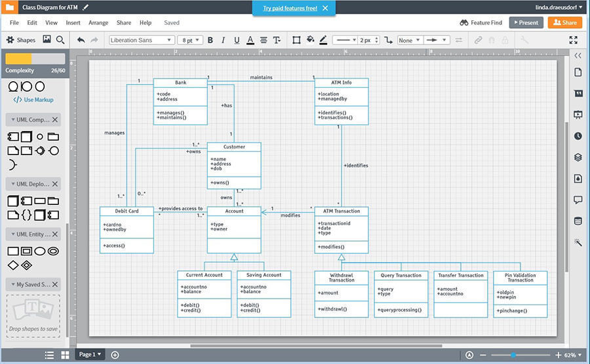590x364 pixels.
Task: Toggle underline text formatting
Action: pyautogui.click(x=237, y=40)
